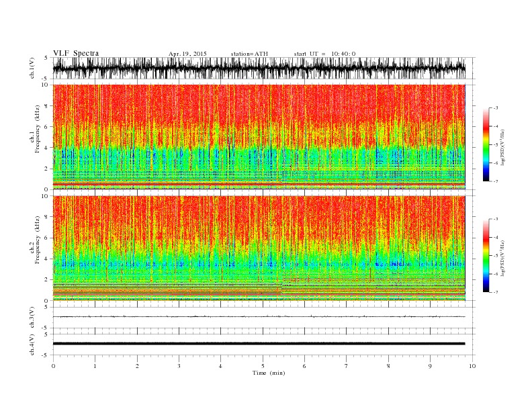Click the 'Apr. 19, 2015' date label

(187, 54)
